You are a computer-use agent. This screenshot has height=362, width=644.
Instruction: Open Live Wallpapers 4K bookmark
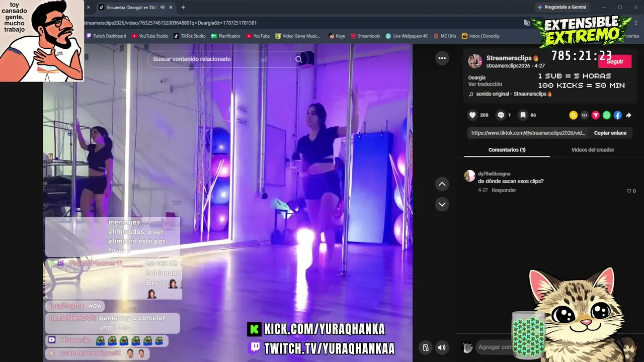(x=407, y=36)
